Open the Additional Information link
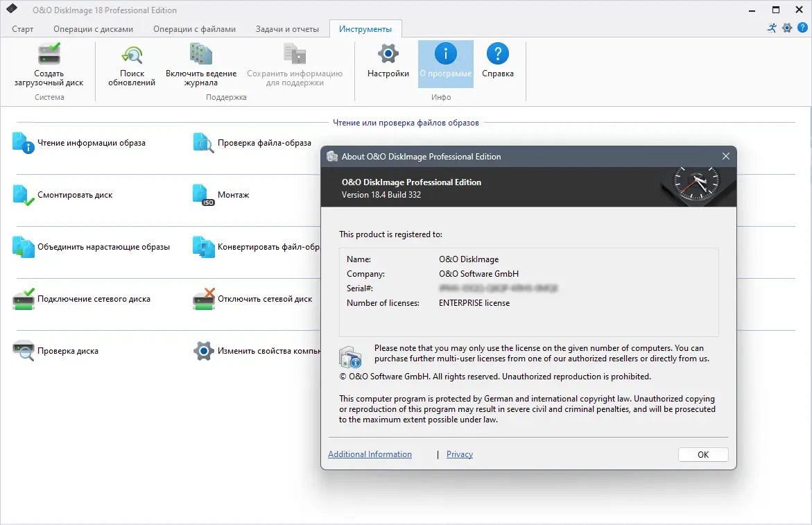812x525 pixels. point(370,454)
